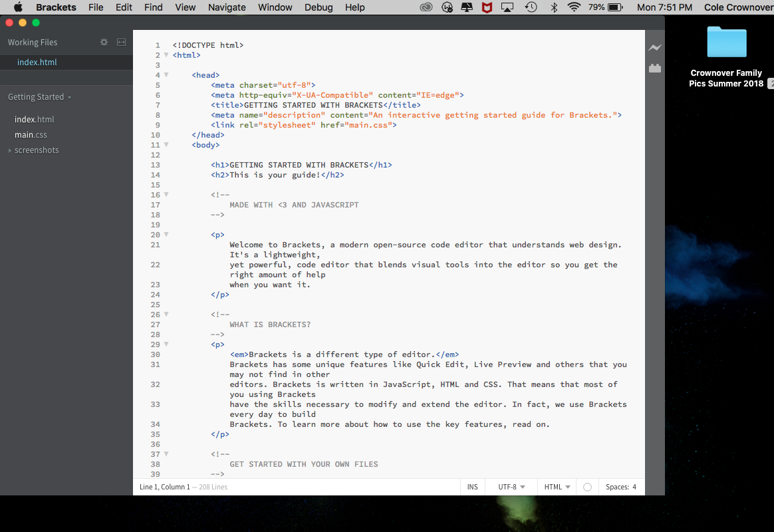Collapse the comment fold on line 26
The width and height of the screenshot is (774, 532).
[x=166, y=315]
